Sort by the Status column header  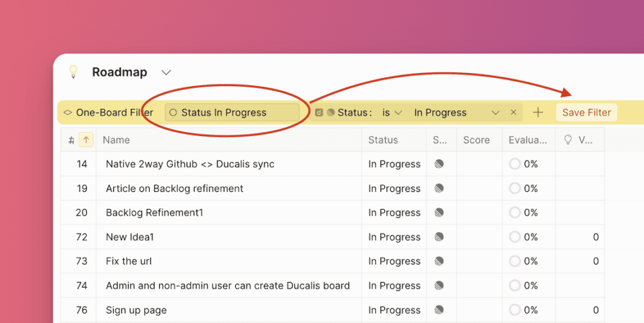coord(383,140)
